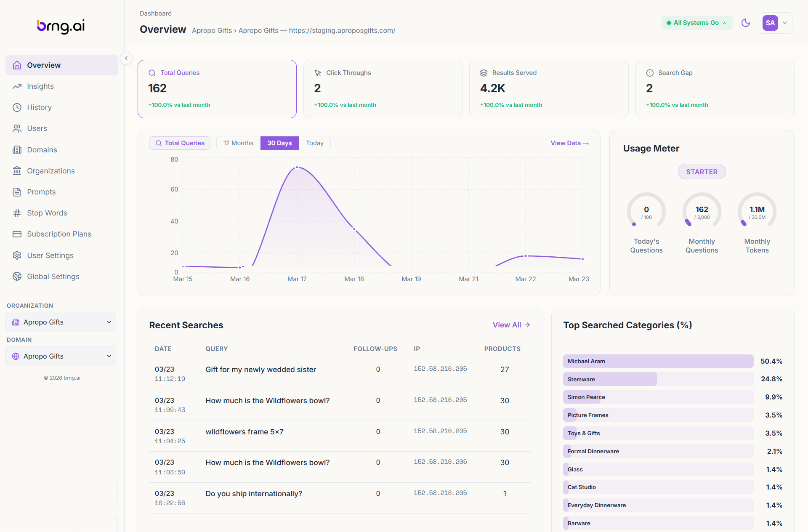Click alert icon on Search Gap card
Image resolution: width=808 pixels, height=532 pixels.
650,73
